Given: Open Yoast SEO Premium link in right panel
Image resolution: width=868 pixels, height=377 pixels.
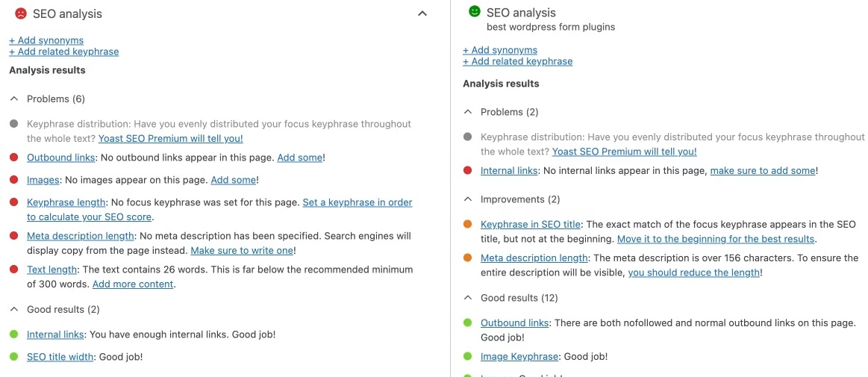Looking at the screenshot, I should coord(625,152).
